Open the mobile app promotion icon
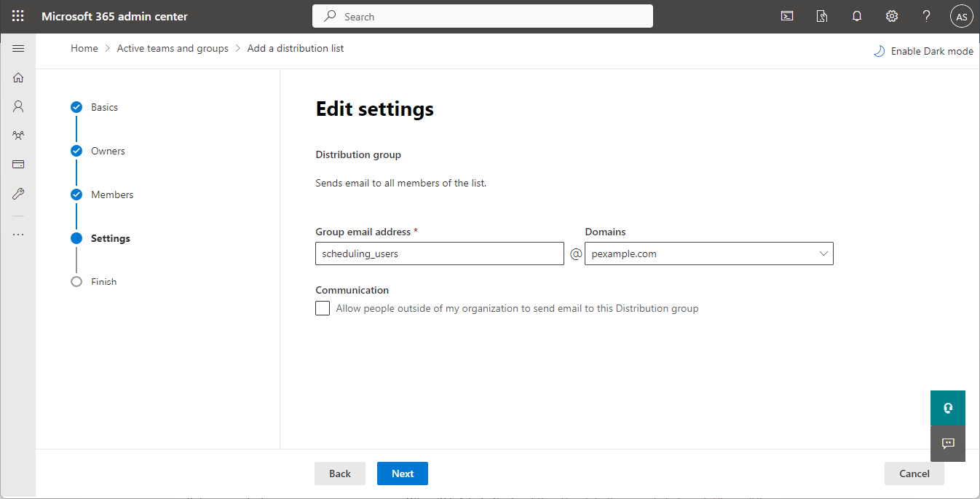Viewport: 980px width, 499px height. tap(822, 15)
